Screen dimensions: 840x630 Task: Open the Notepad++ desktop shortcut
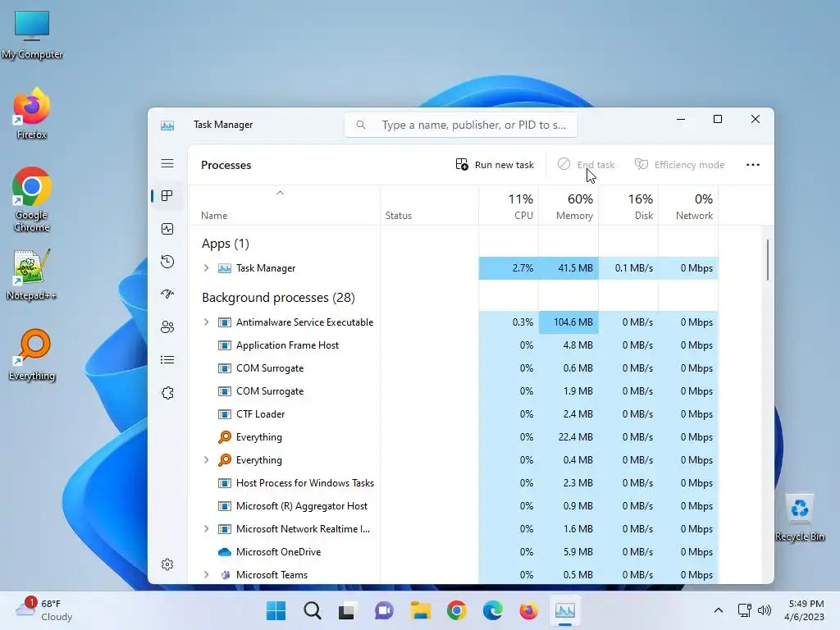point(32,275)
